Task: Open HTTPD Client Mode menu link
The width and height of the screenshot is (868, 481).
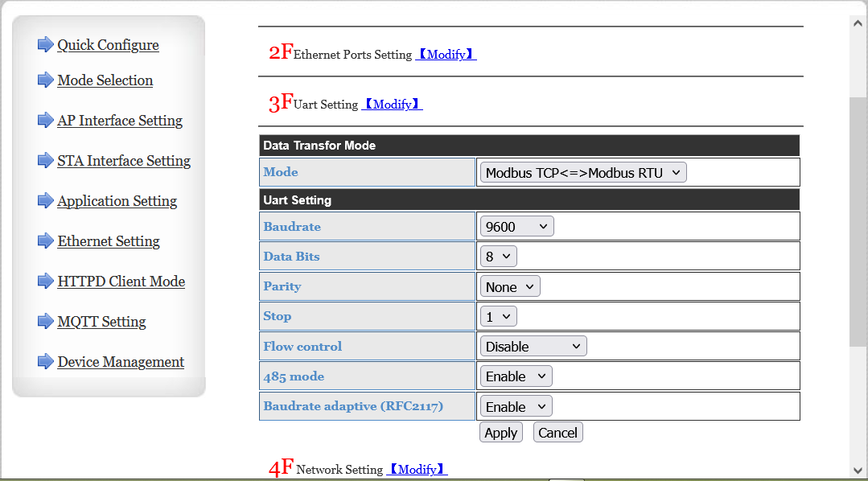Action: pyautogui.click(x=121, y=282)
